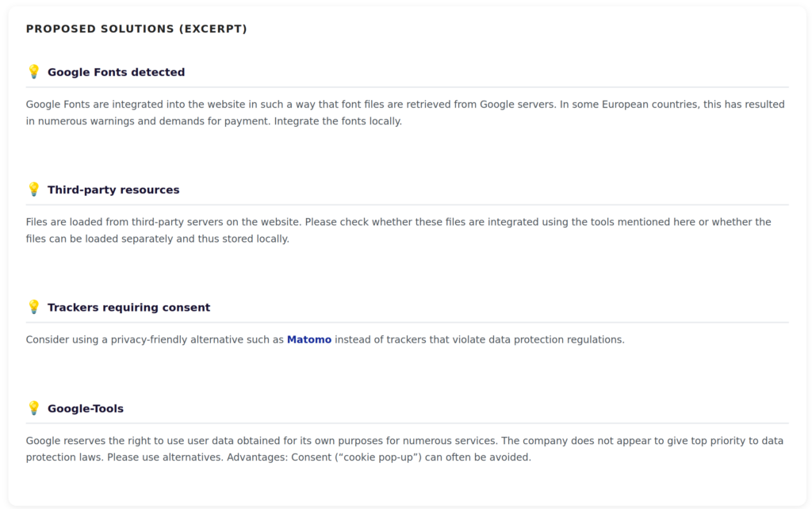Click the "Proposed Solutions (Excerpt)" section title
The width and height of the screenshot is (812, 509).
136,29
